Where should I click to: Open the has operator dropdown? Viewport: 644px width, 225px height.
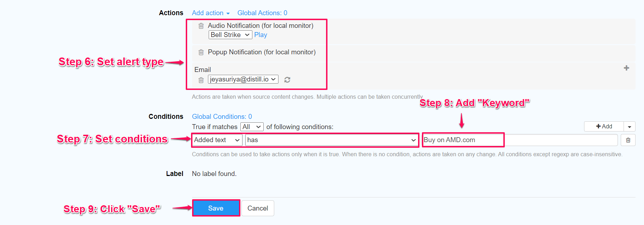(332, 140)
